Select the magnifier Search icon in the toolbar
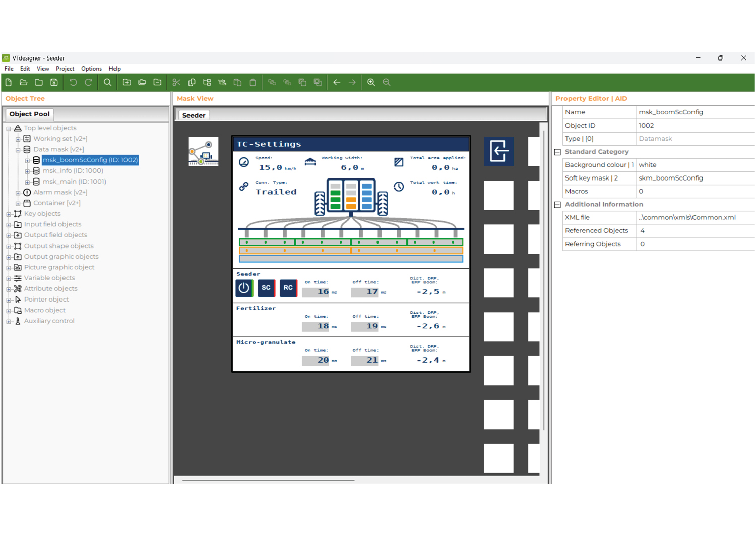The height and width of the screenshot is (538, 756). tap(107, 82)
